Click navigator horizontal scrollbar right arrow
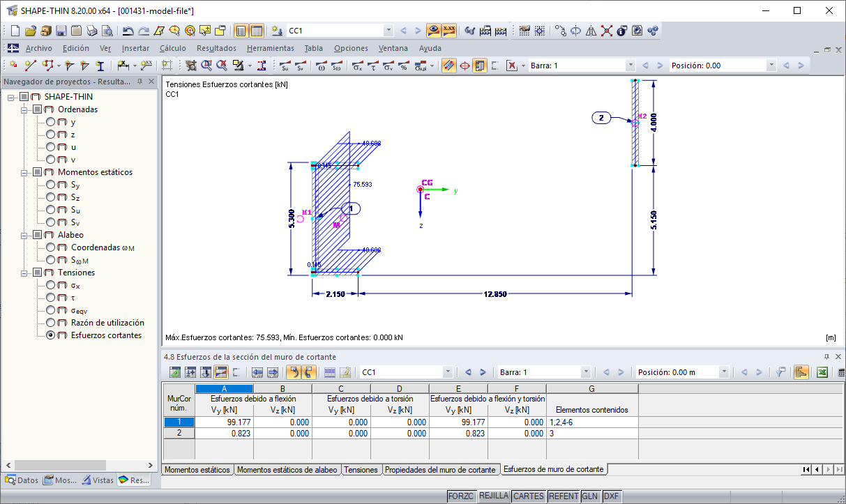Screen dimensions: 846x504 151,465
